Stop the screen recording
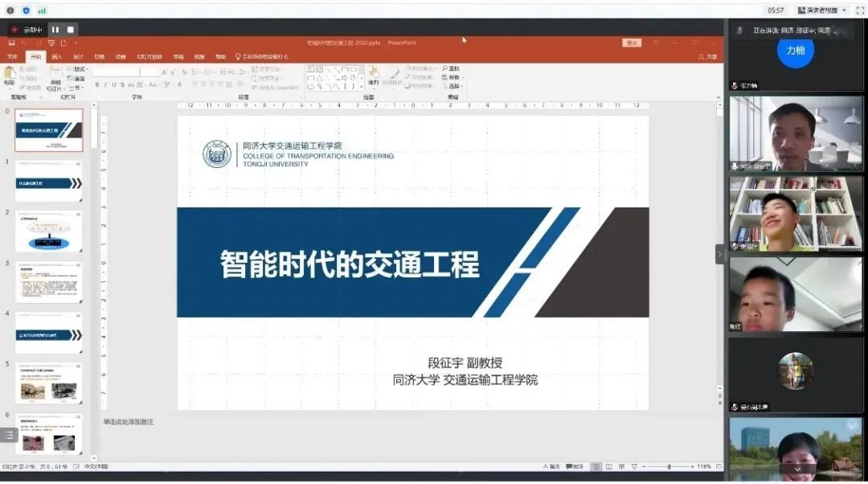This screenshot has width=868, height=484. click(x=70, y=30)
